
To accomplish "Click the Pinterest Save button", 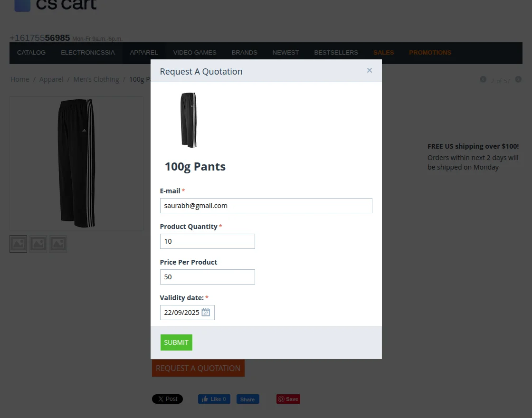I will (288, 399).
